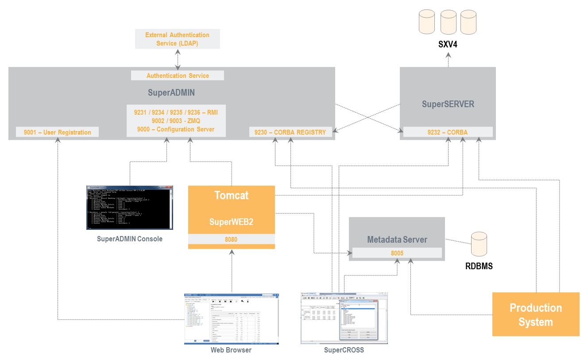Select the 8005 Metadata Server port bar
The width and height of the screenshot is (588, 364).
[x=397, y=253]
